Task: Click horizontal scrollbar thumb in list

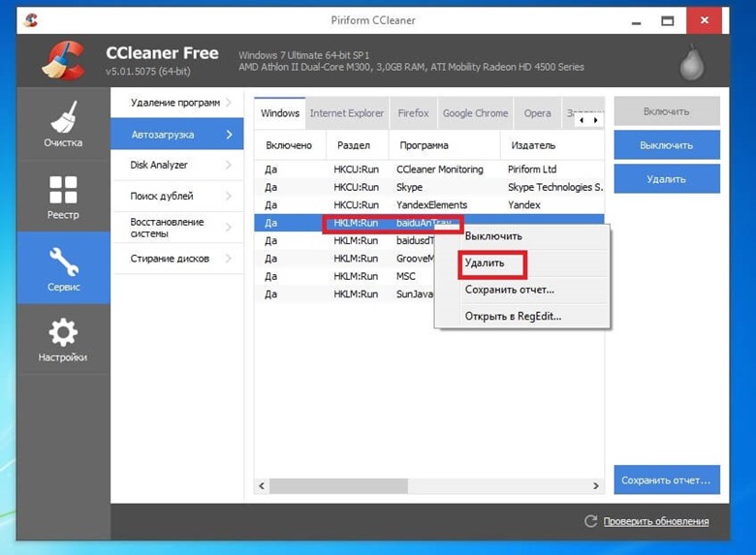Action: [x=338, y=485]
